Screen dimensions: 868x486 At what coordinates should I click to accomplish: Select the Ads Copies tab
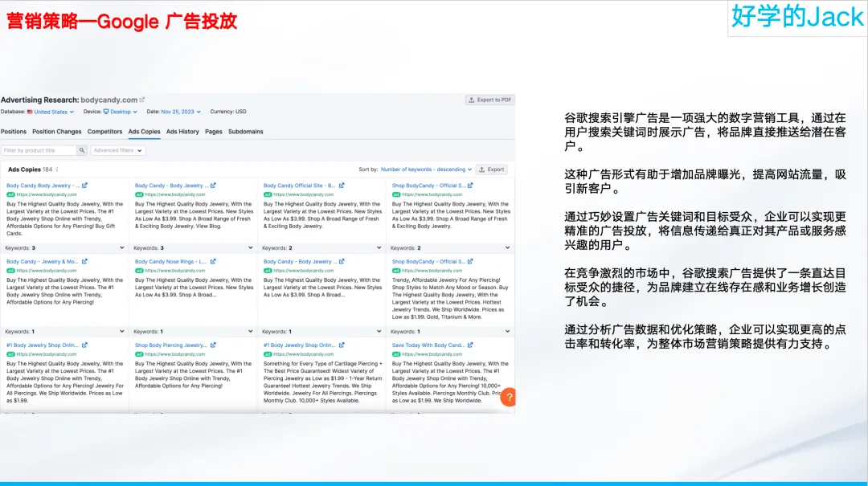click(144, 132)
